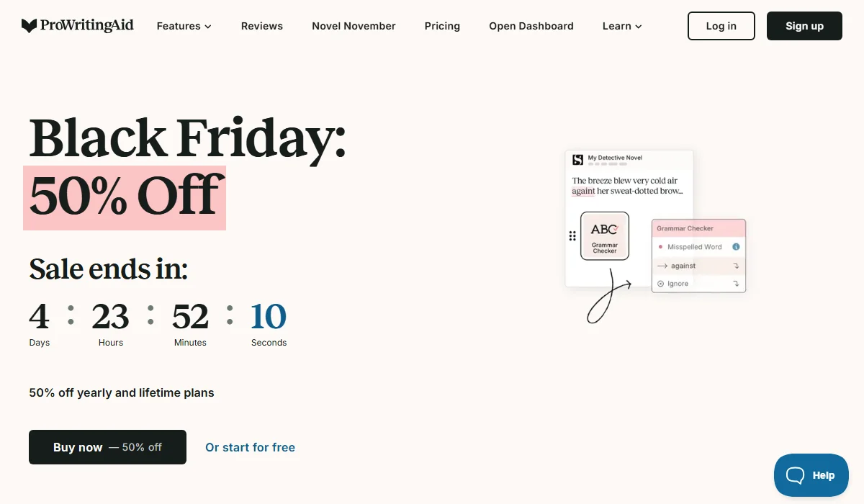
Task: Click Open Dashboard in the navigation
Action: tap(531, 26)
